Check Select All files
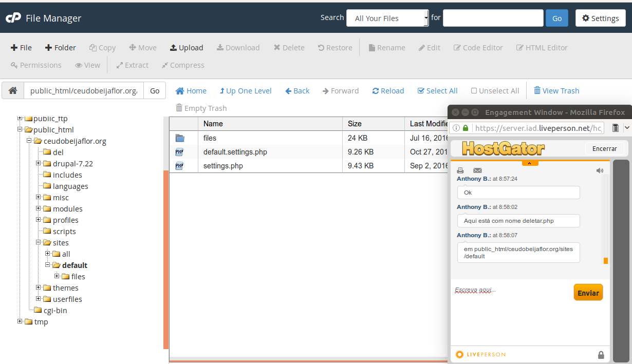The width and height of the screenshot is (632, 364). pos(438,91)
